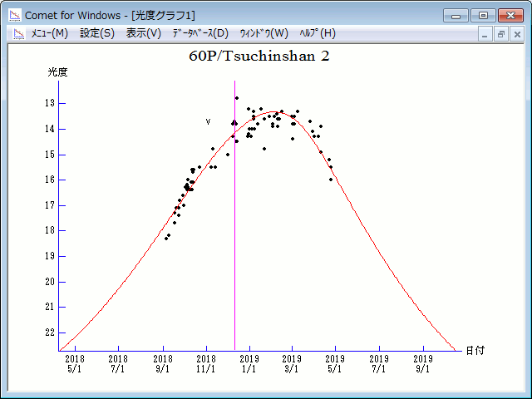Click the small v marker on graph
The image size is (532, 399).
pos(208,121)
